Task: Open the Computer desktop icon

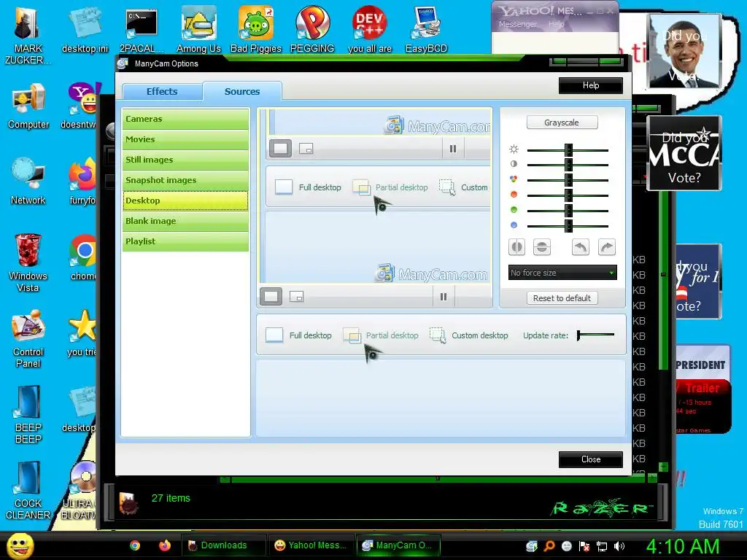Action: tap(28, 106)
